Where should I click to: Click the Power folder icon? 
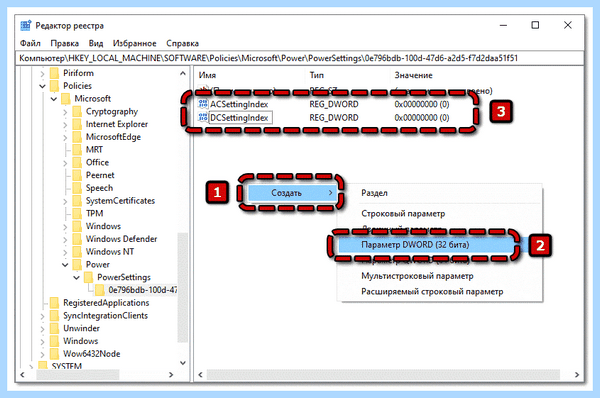77,264
